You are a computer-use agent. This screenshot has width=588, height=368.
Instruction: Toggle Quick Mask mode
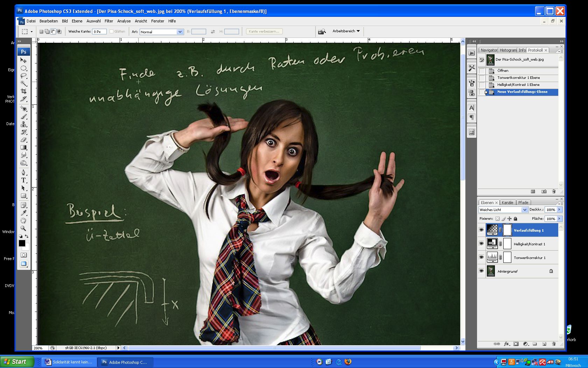pos(23,255)
